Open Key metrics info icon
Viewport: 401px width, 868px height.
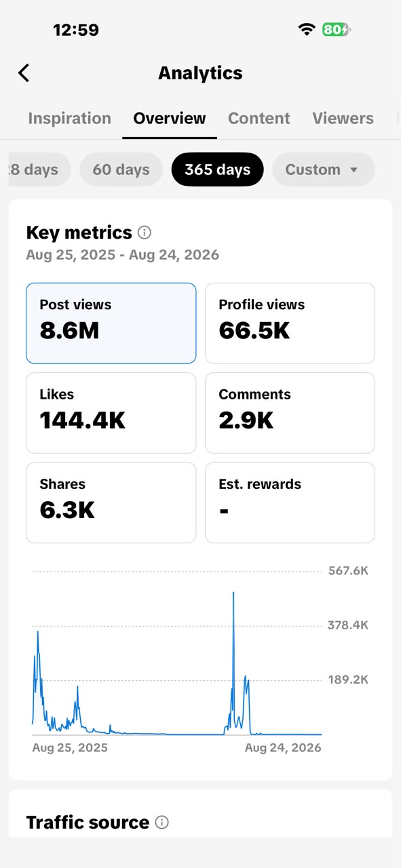[145, 233]
